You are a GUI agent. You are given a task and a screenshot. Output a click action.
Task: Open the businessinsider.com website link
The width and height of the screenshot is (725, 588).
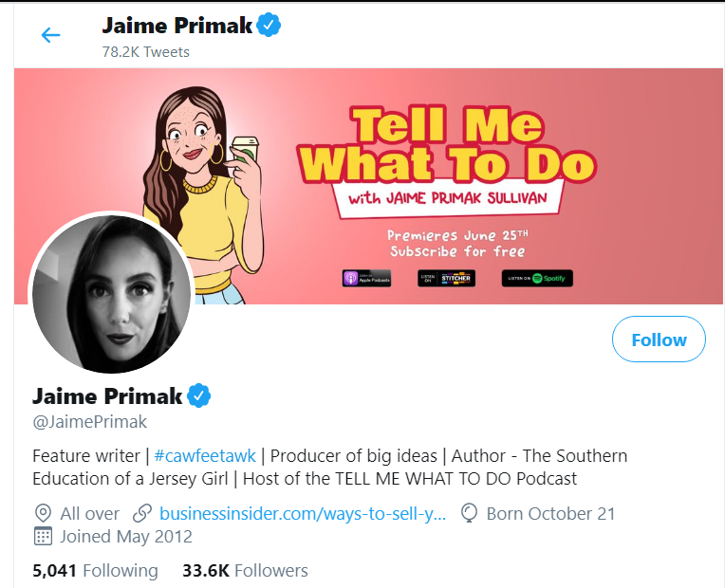tap(303, 514)
